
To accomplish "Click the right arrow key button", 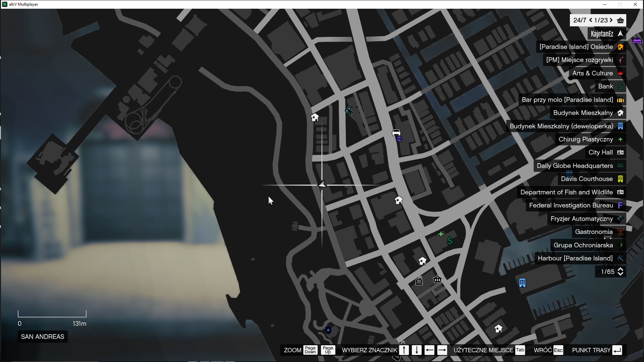I will (x=442, y=350).
